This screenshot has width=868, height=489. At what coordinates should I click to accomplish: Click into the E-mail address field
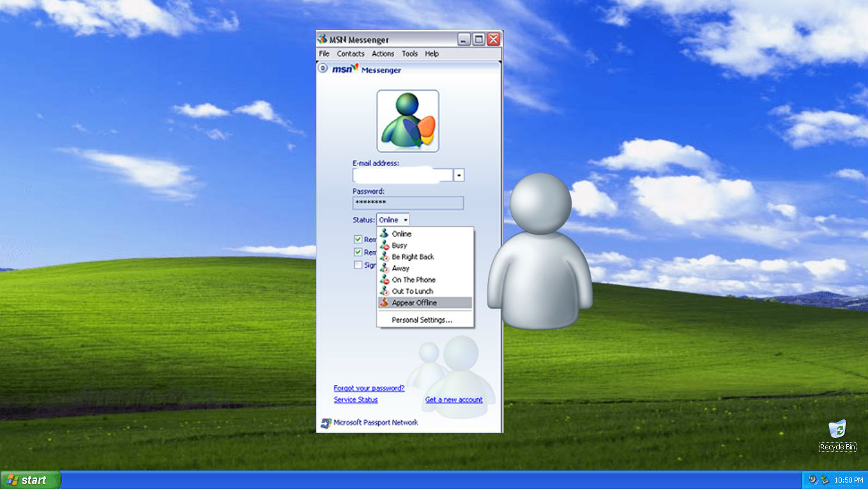pos(403,175)
